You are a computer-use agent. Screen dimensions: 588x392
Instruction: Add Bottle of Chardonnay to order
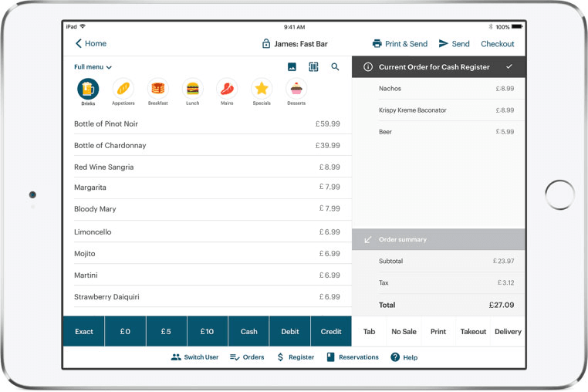point(207,145)
